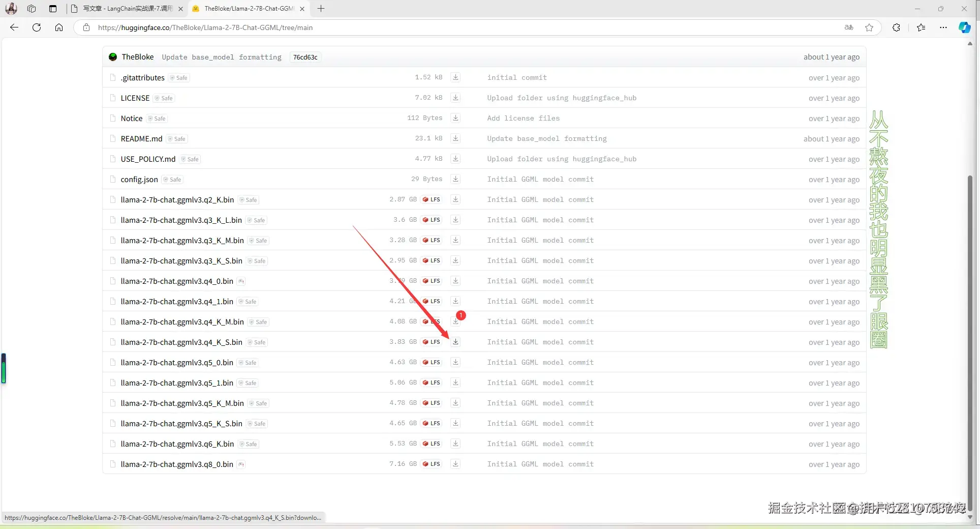Open the workspaces icon
The height and width of the screenshot is (529, 980).
(32, 9)
